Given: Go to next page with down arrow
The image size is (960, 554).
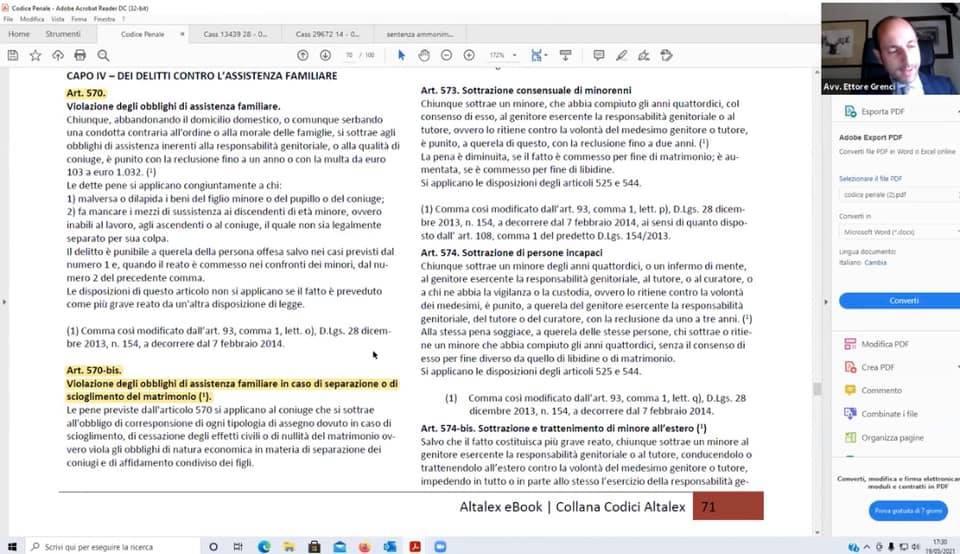Looking at the screenshot, I should [325, 55].
